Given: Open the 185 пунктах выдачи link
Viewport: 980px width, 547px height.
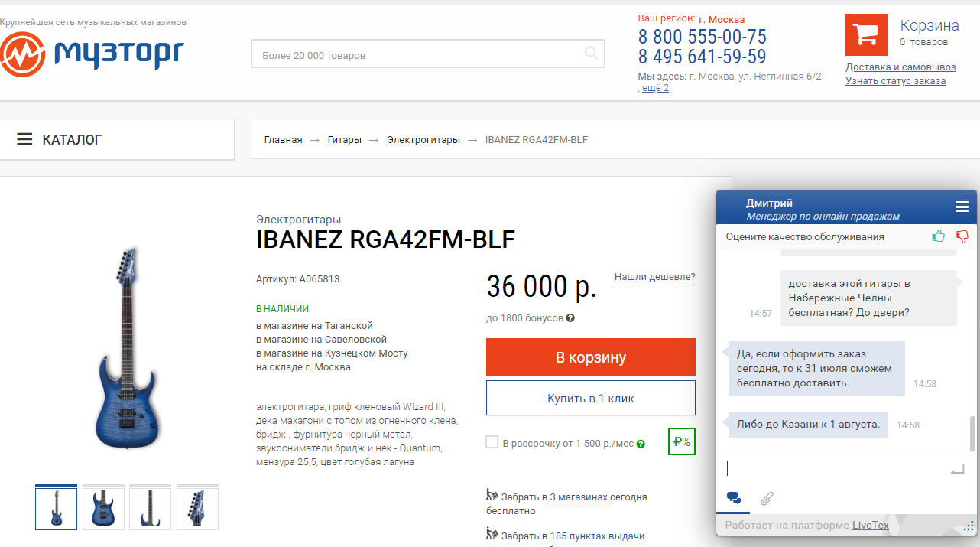Looking at the screenshot, I should pos(597,536).
